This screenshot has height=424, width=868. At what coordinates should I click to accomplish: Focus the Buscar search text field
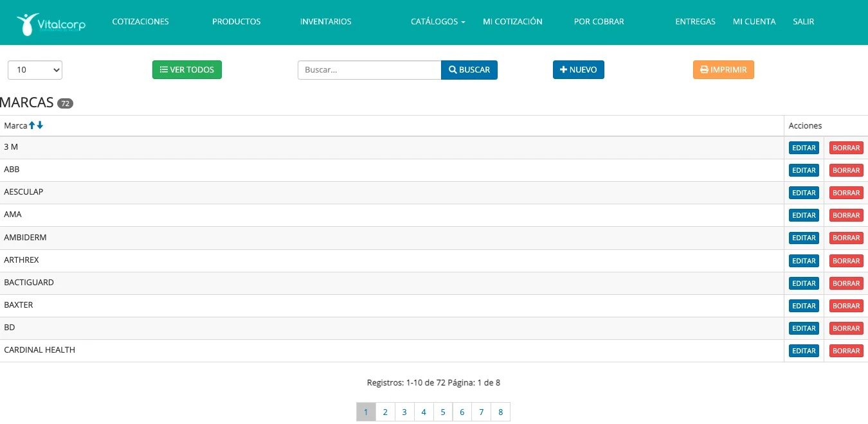369,70
